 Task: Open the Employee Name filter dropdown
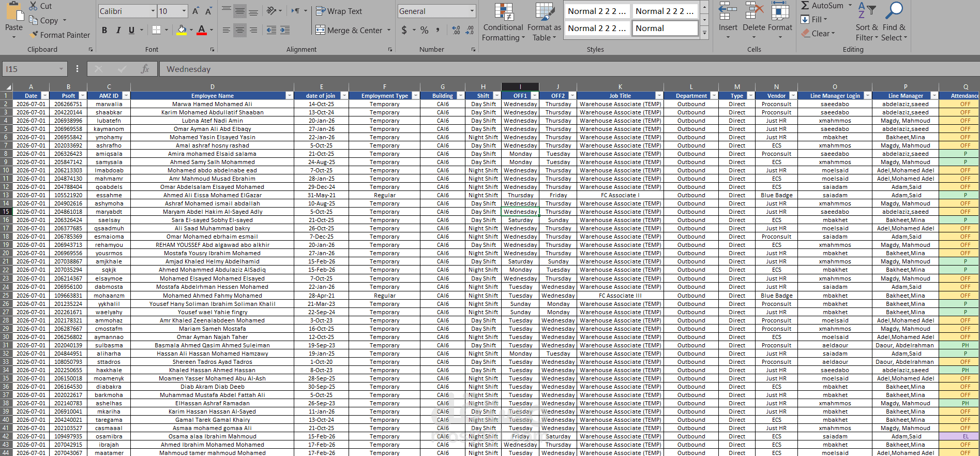pos(290,96)
